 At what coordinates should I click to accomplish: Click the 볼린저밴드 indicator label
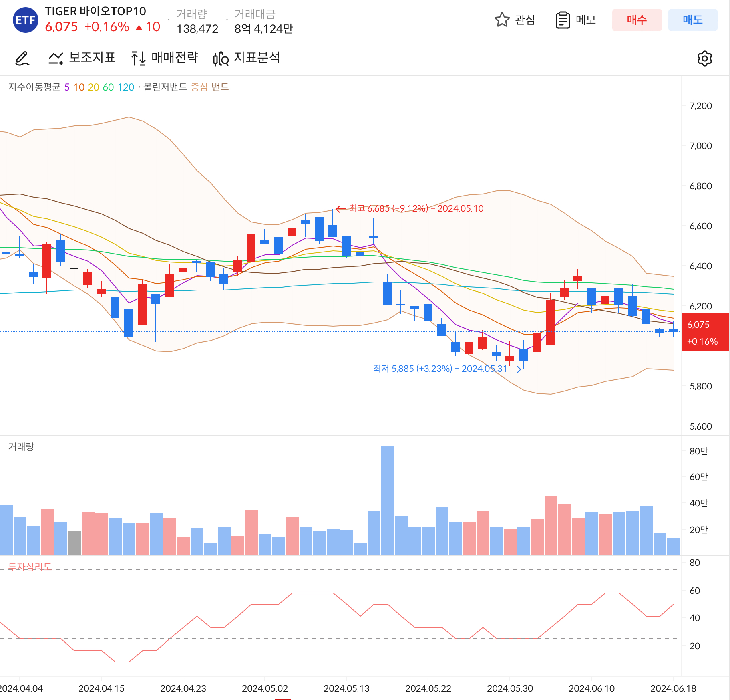click(x=165, y=87)
